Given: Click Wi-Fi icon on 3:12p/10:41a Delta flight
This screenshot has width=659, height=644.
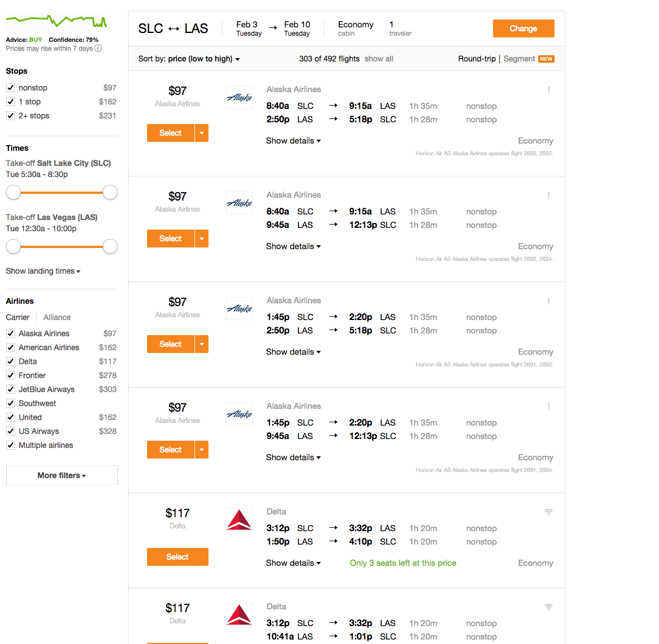Looking at the screenshot, I should [548, 607].
